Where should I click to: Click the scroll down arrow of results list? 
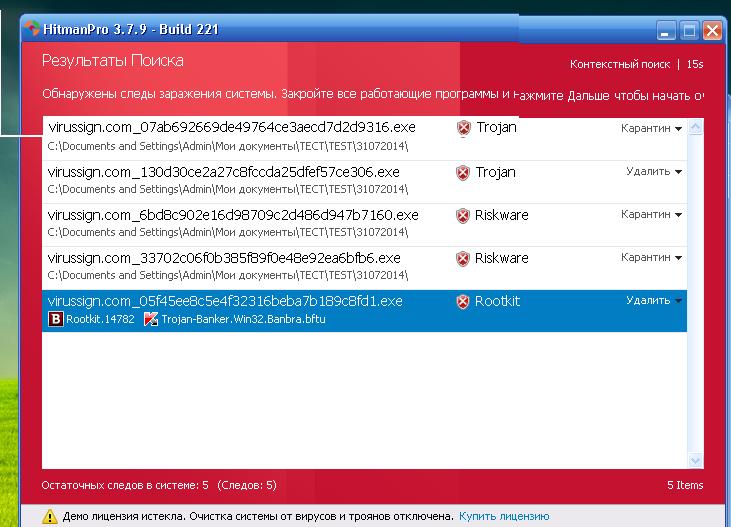pyautogui.click(x=696, y=461)
